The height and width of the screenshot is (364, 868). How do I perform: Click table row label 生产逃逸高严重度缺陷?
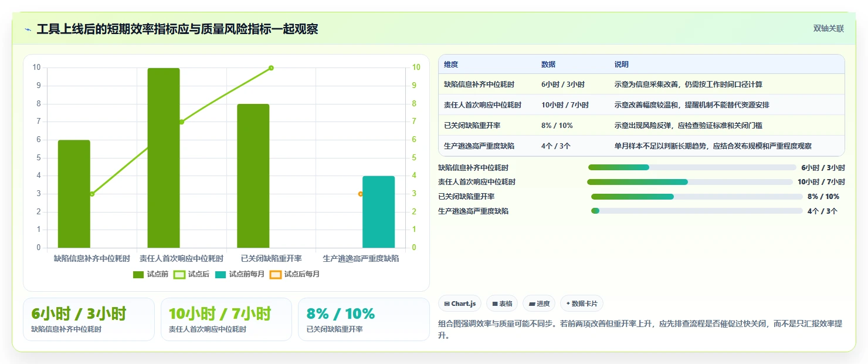coord(479,146)
